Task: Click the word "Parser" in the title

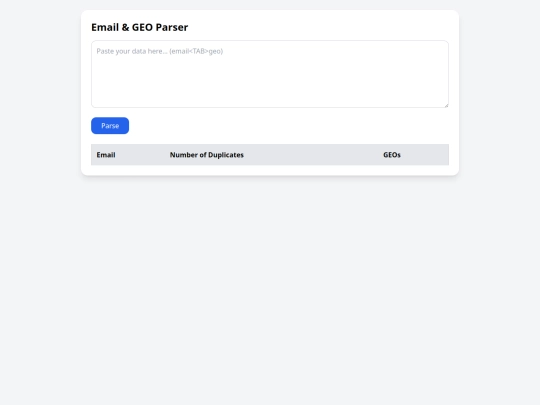Action: (172, 27)
